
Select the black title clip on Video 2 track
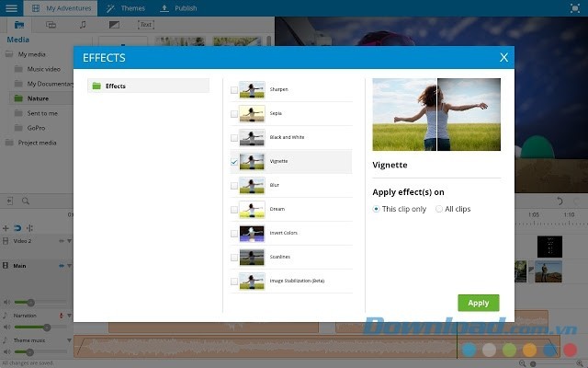point(549,247)
